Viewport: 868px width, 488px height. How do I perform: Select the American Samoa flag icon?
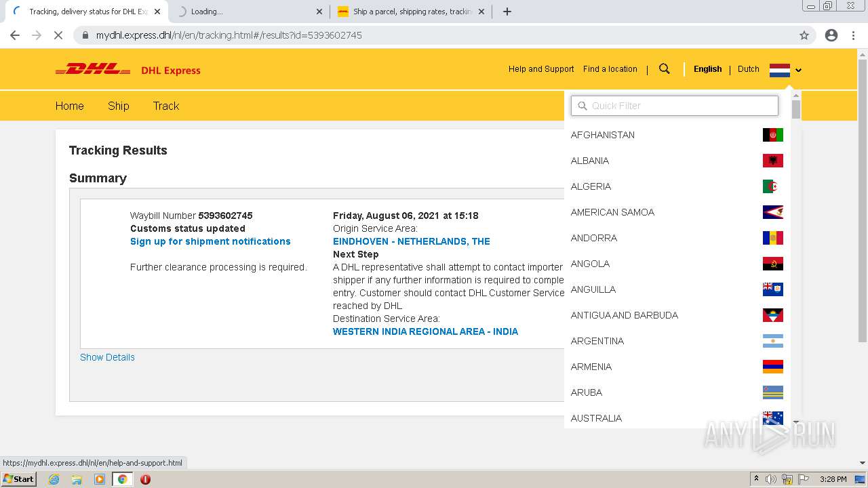click(773, 212)
